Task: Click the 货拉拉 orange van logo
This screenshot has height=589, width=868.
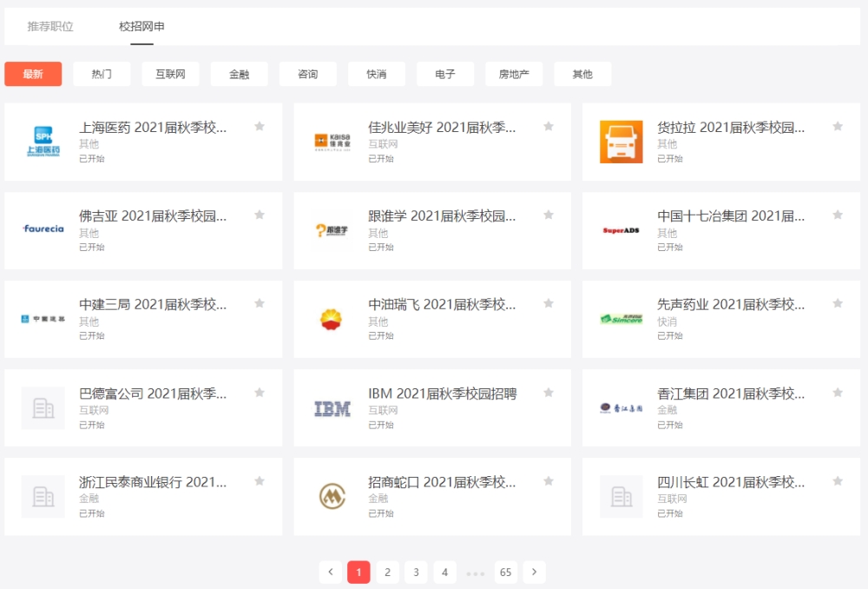Action: point(621,142)
